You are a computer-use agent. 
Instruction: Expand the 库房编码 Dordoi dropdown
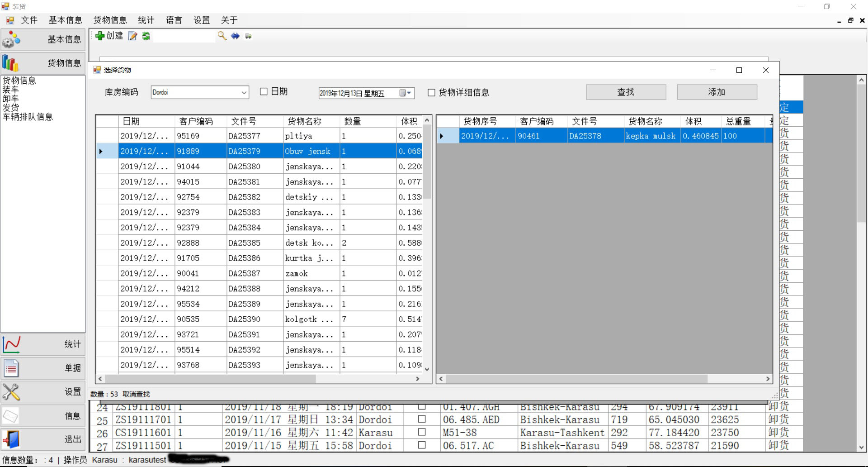point(244,93)
